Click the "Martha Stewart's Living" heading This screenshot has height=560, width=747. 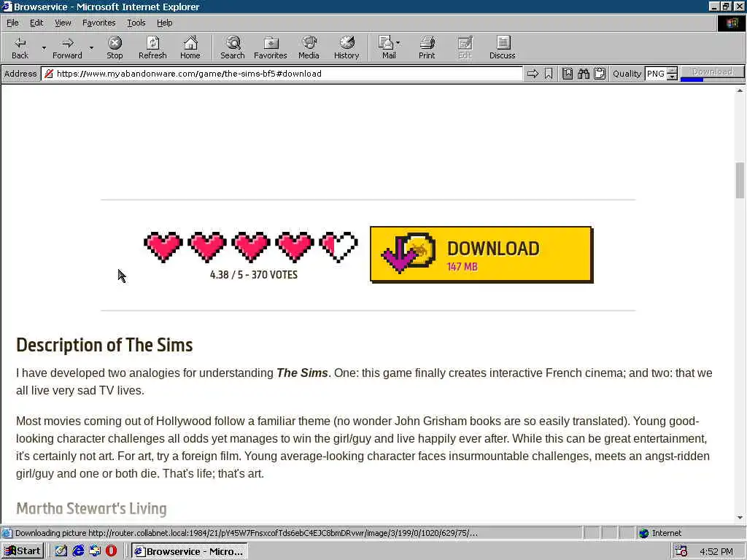tap(91, 508)
